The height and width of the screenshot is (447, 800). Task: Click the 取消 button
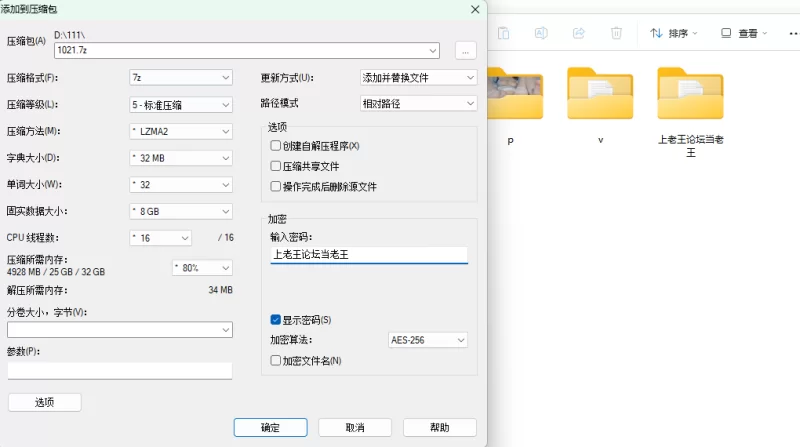point(354,427)
